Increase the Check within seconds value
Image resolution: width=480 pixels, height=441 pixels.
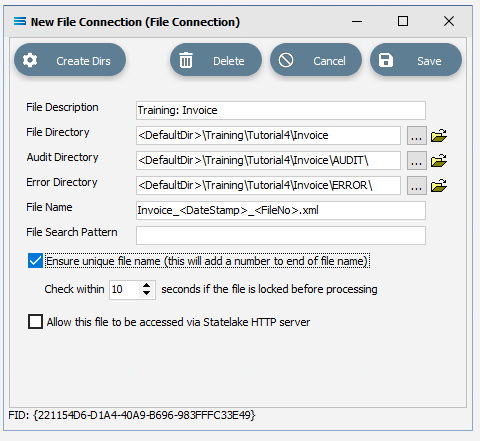pyautogui.click(x=146, y=285)
